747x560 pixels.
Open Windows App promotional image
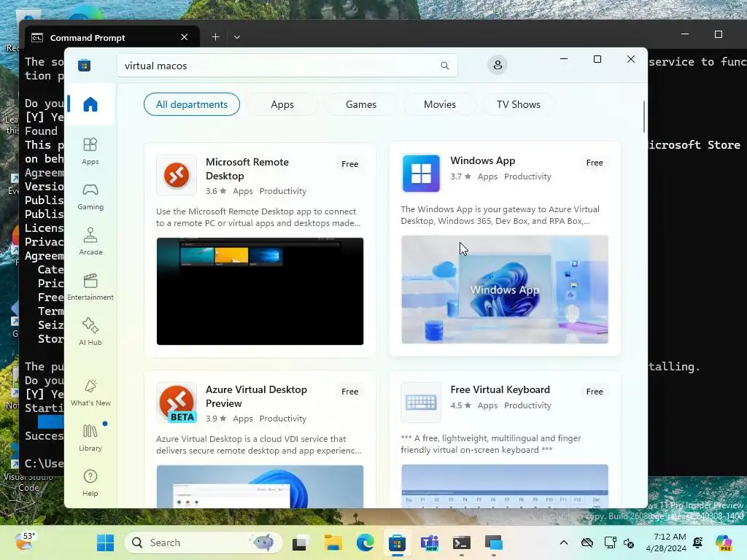(505, 289)
